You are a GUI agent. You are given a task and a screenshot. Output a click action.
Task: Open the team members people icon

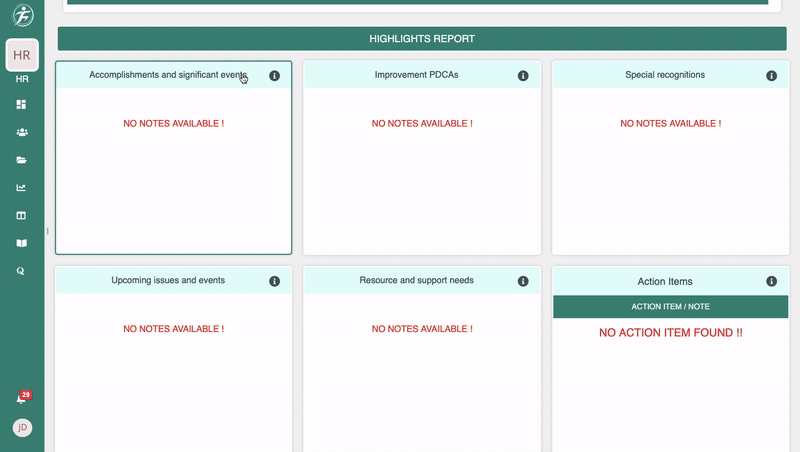[21, 132]
